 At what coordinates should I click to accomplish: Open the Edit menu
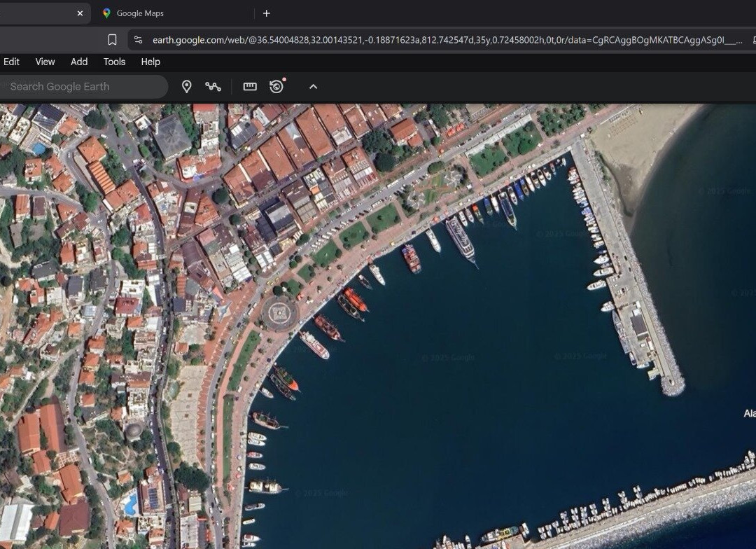[11, 62]
